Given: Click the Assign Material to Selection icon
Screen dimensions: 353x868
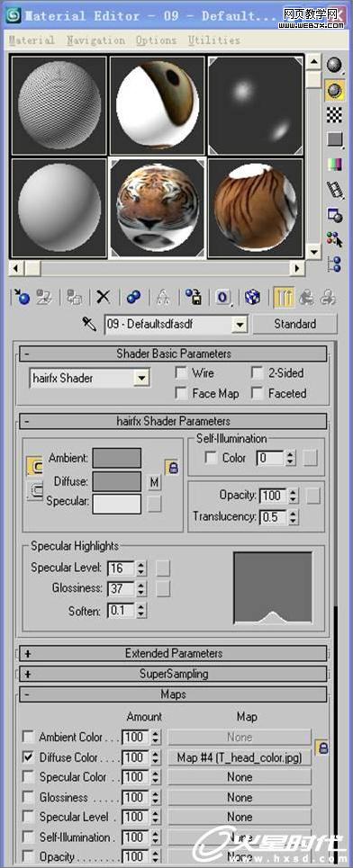Looking at the screenshot, I should point(75,297).
